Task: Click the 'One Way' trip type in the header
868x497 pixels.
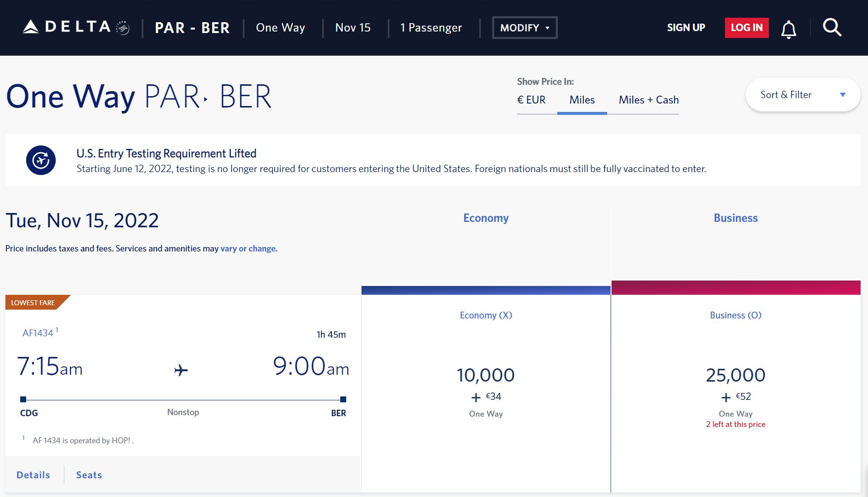Action: [281, 28]
